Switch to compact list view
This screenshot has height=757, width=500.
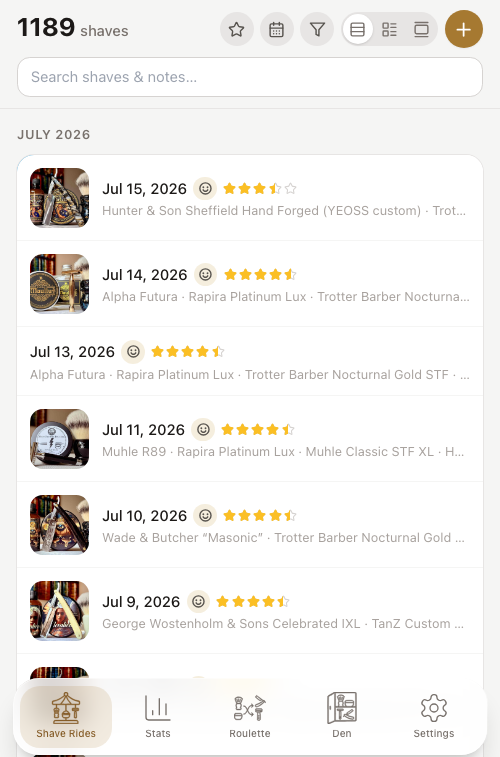tap(357, 29)
